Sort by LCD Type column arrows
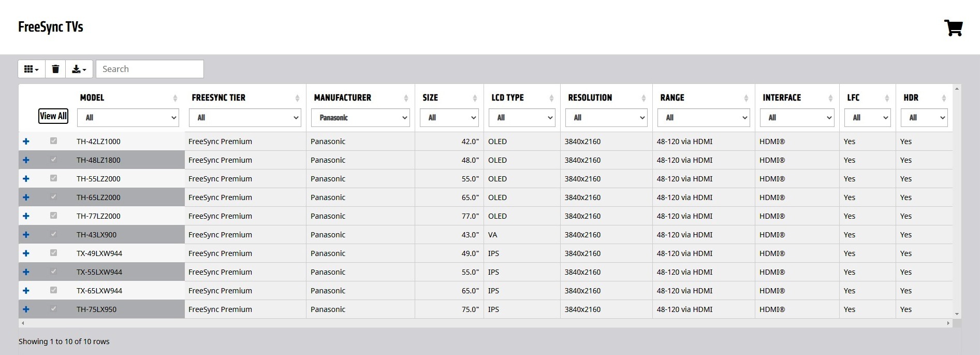This screenshot has width=980, height=355. tap(551, 98)
